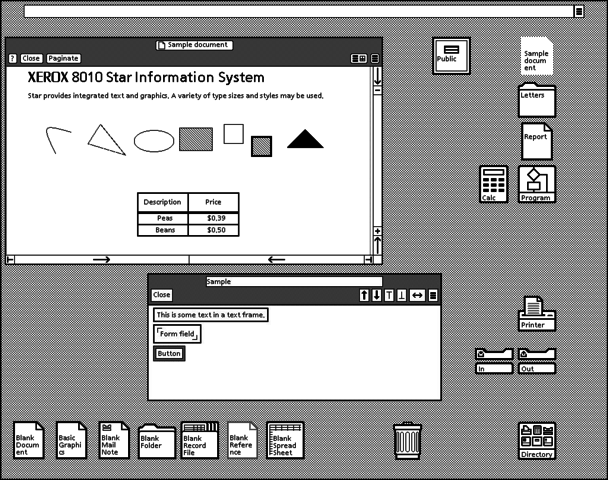Open the Letters folder icon

click(x=537, y=100)
